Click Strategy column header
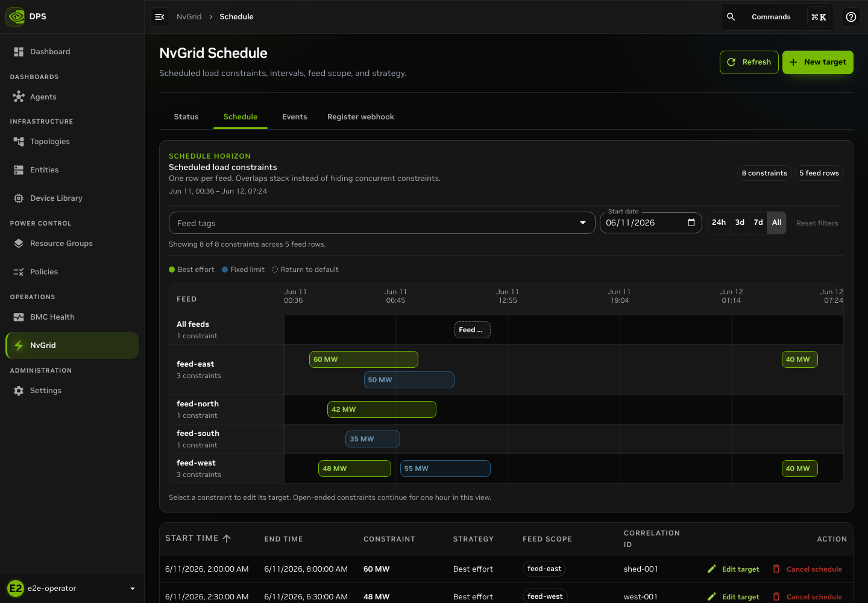The width and height of the screenshot is (868, 603). (473, 539)
